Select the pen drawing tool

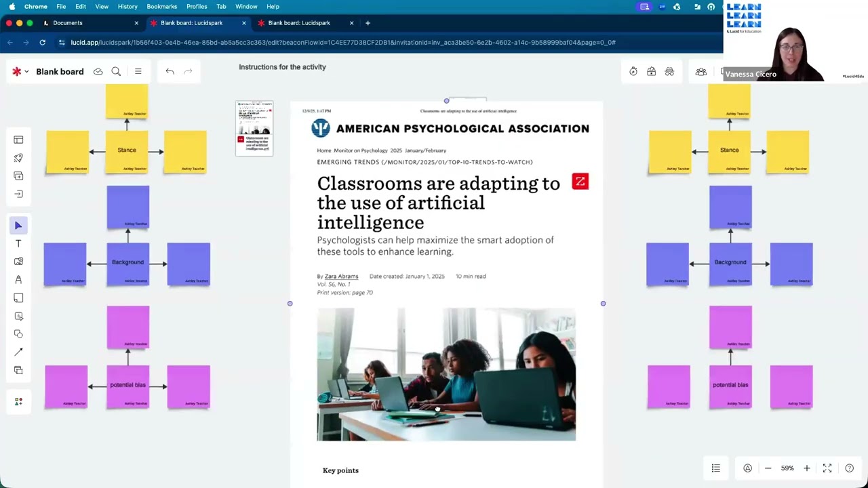(18, 280)
